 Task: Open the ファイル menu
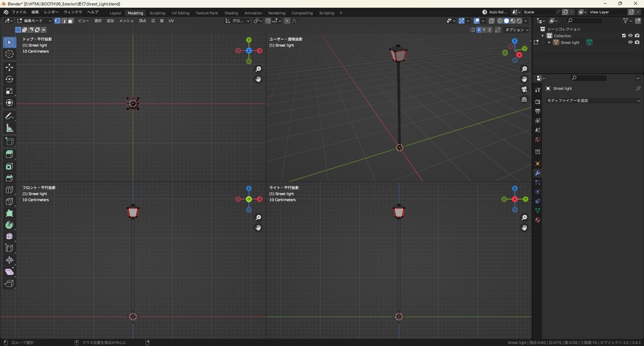pyautogui.click(x=19, y=12)
